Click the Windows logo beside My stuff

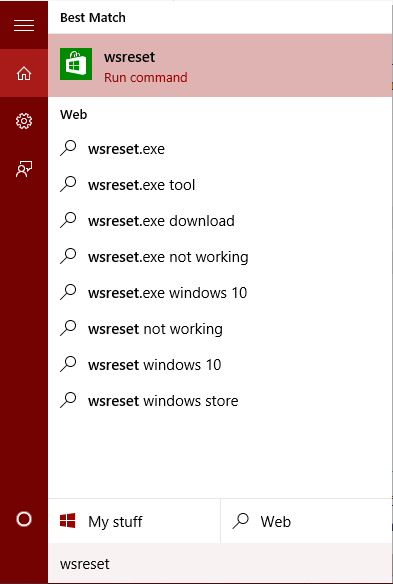(x=67, y=520)
